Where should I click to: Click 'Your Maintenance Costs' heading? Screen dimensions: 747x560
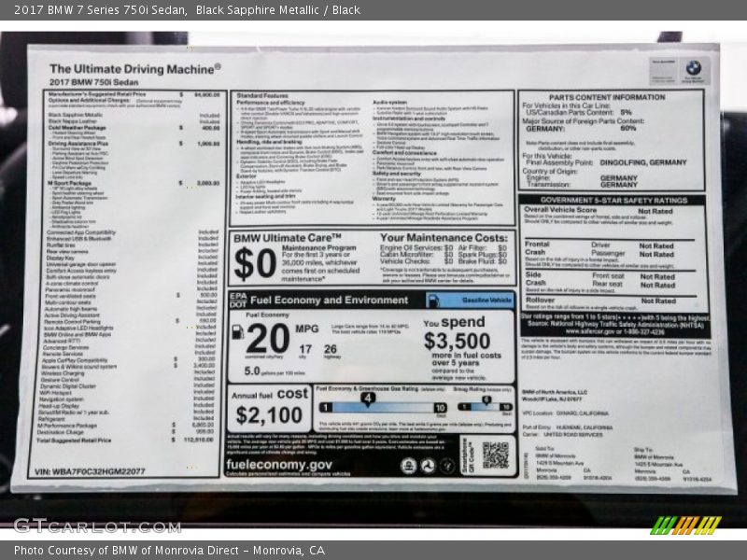click(x=444, y=237)
